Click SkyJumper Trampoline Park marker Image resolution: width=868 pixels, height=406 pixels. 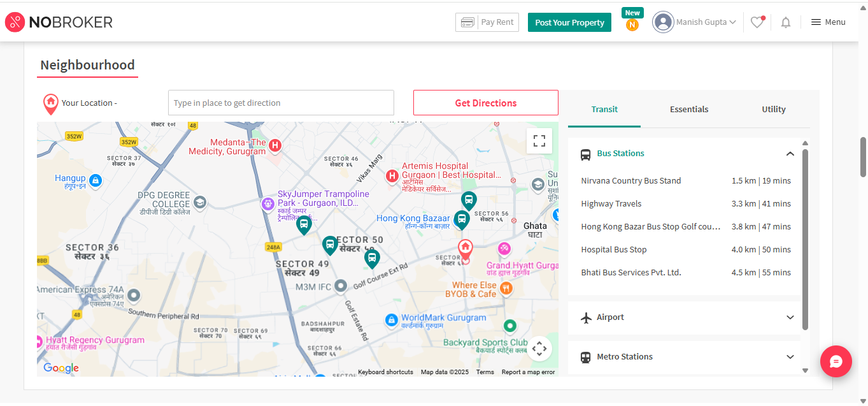[268, 203]
